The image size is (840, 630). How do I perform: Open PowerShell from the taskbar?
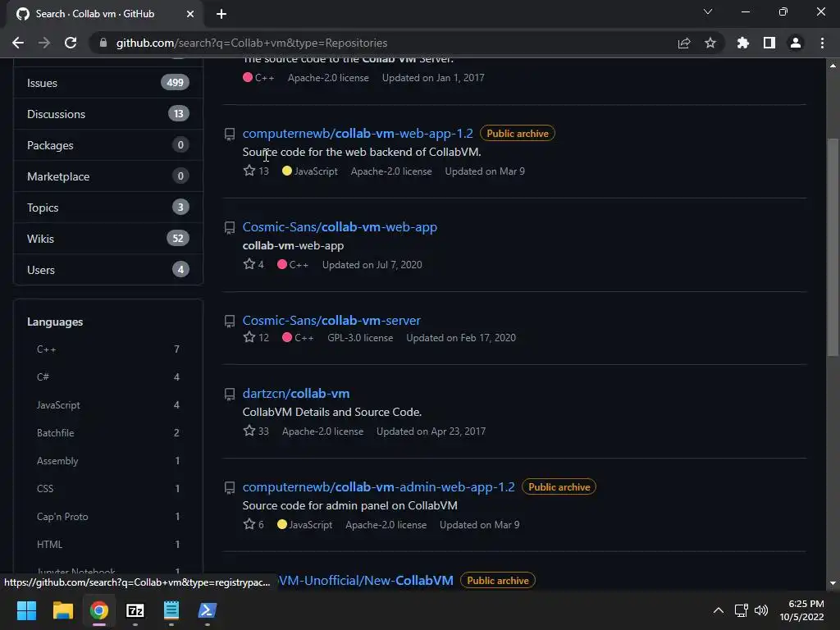208,610
